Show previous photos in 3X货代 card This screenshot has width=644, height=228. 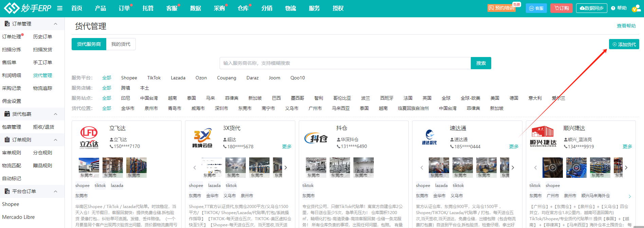(x=195, y=168)
